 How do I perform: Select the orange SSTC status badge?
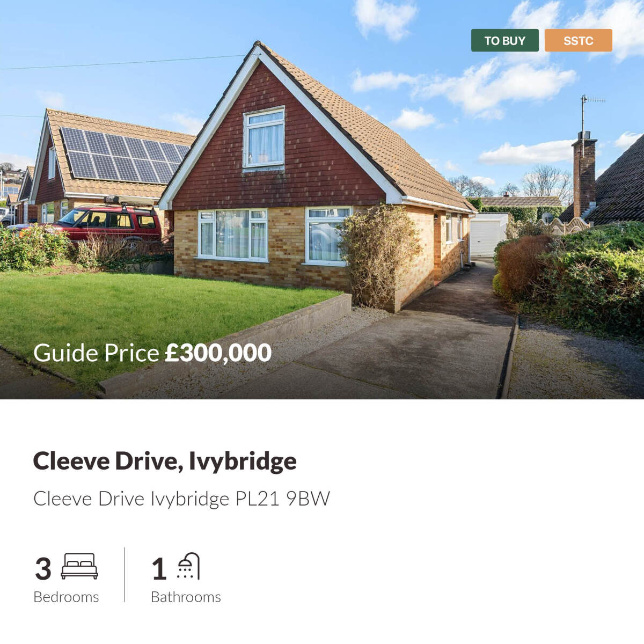578,40
